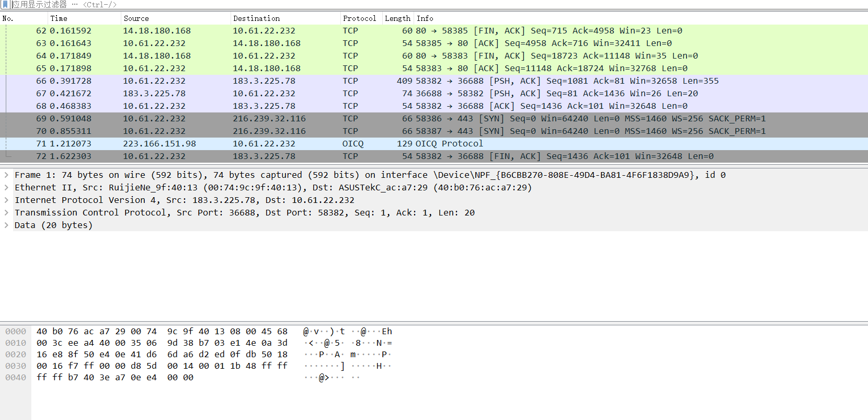
Task: Click hex bytes starting 16 e8 8f
Action: click(162, 355)
